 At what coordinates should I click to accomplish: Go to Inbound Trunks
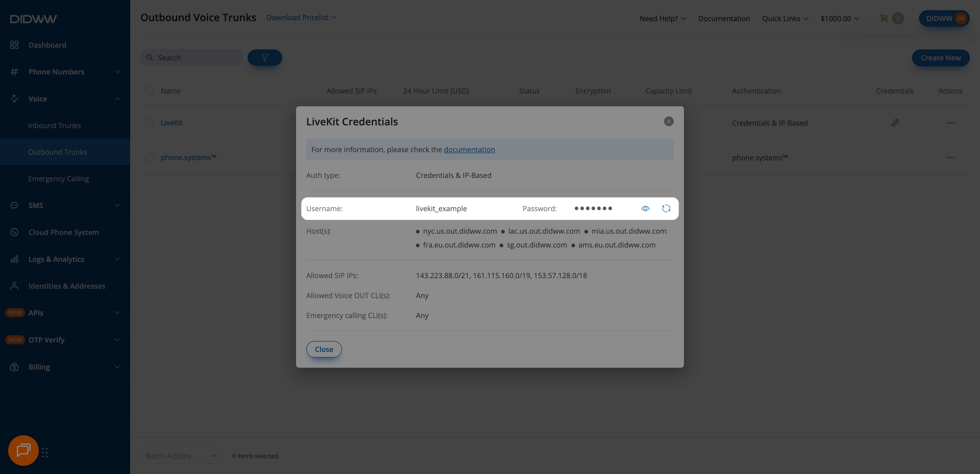coord(54,125)
